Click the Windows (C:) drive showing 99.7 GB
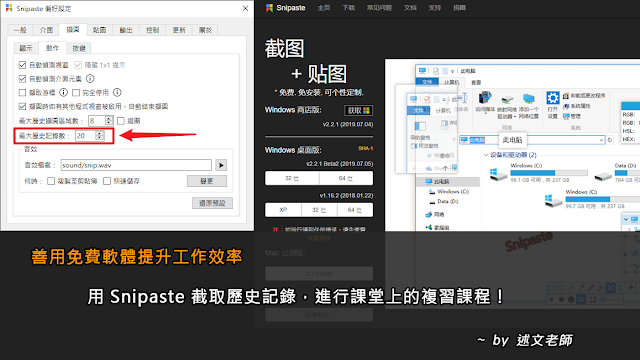 (553, 200)
